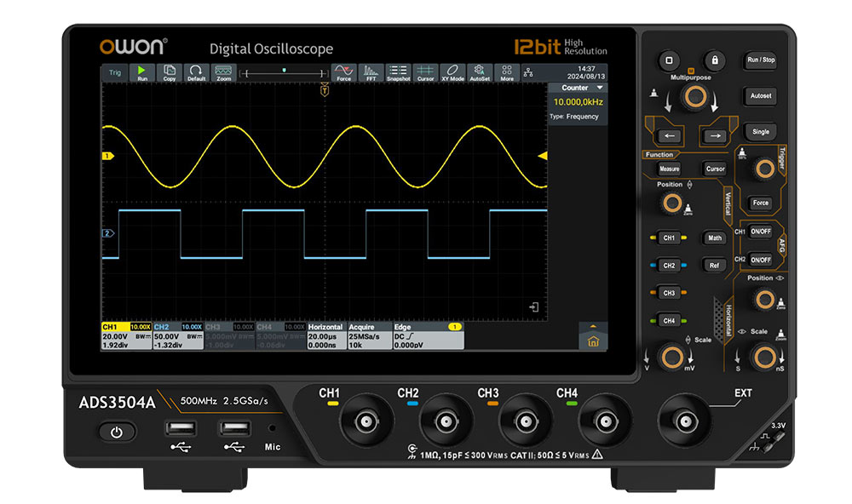Select the channel 1 ground marker
The image size is (852, 504).
[107, 156]
